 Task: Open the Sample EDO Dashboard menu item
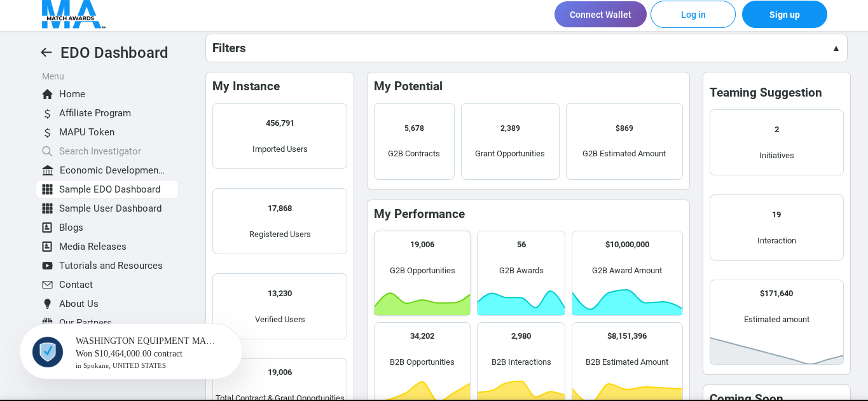tap(109, 189)
